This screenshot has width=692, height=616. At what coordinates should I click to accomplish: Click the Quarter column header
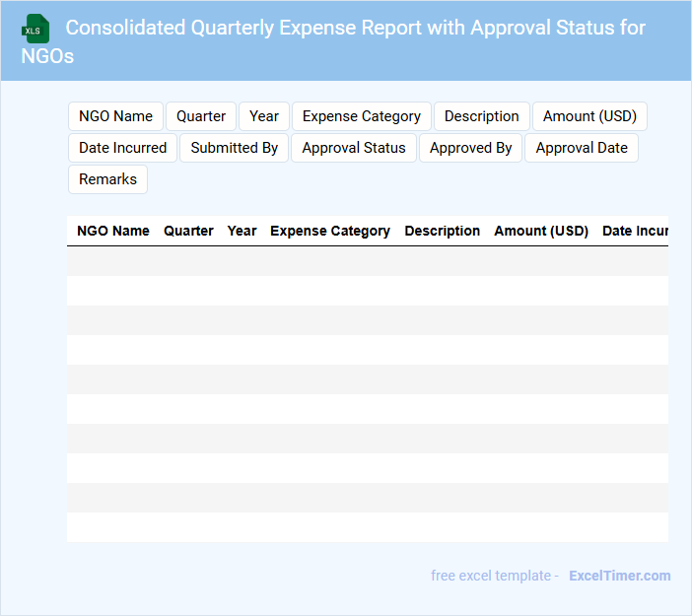(188, 231)
